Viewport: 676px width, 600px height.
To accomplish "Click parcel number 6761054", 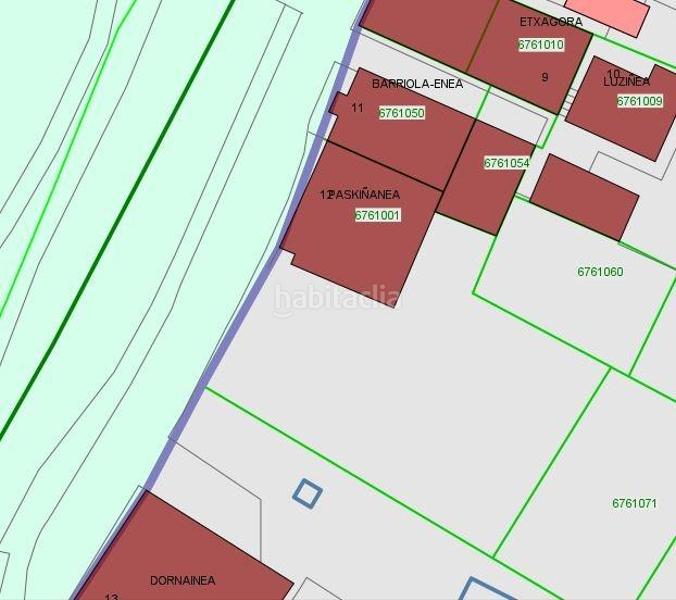I will point(506,163).
